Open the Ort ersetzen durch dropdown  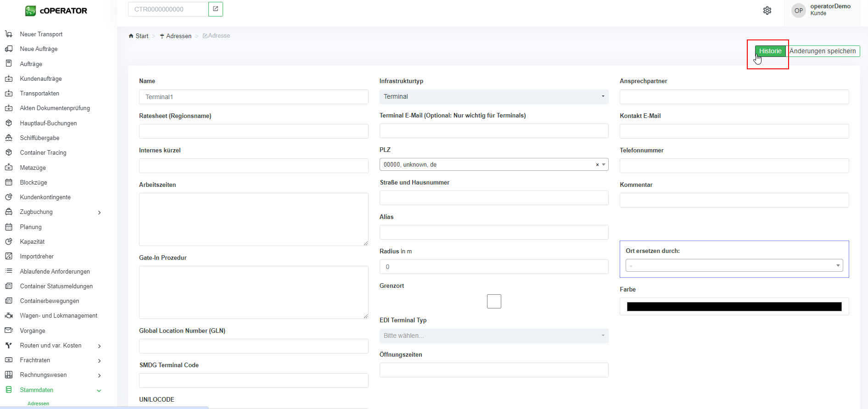734,265
